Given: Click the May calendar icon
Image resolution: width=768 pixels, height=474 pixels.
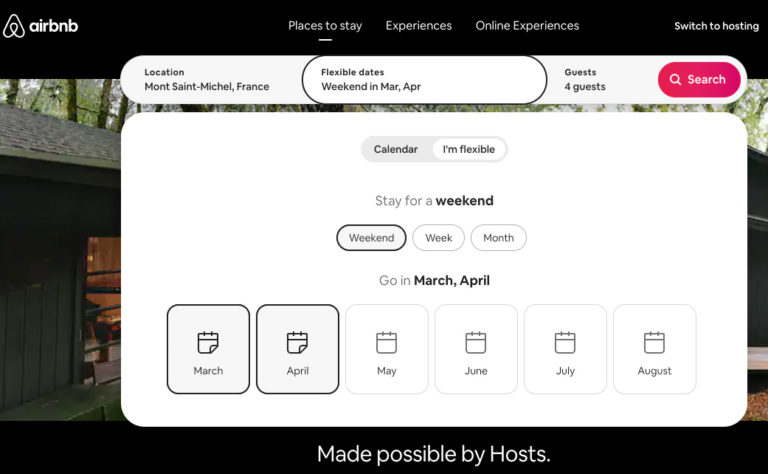Looking at the screenshot, I should pyautogui.click(x=386, y=342).
